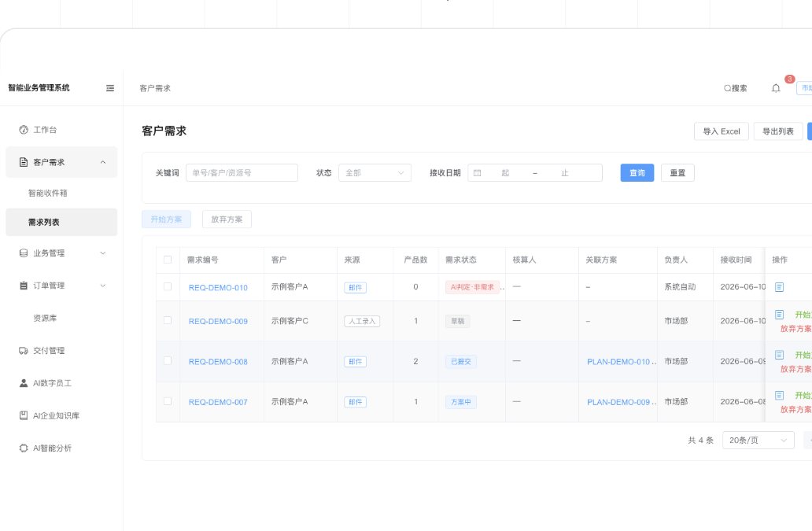Click 放弃方案 link in REQ-DEMO-008 row
This screenshot has height=531, width=812.
(x=796, y=369)
